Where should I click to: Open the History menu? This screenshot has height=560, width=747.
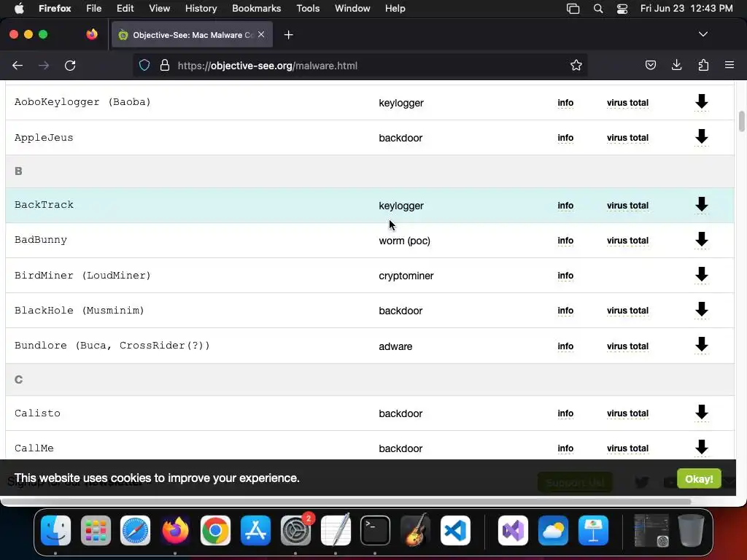[x=201, y=9]
